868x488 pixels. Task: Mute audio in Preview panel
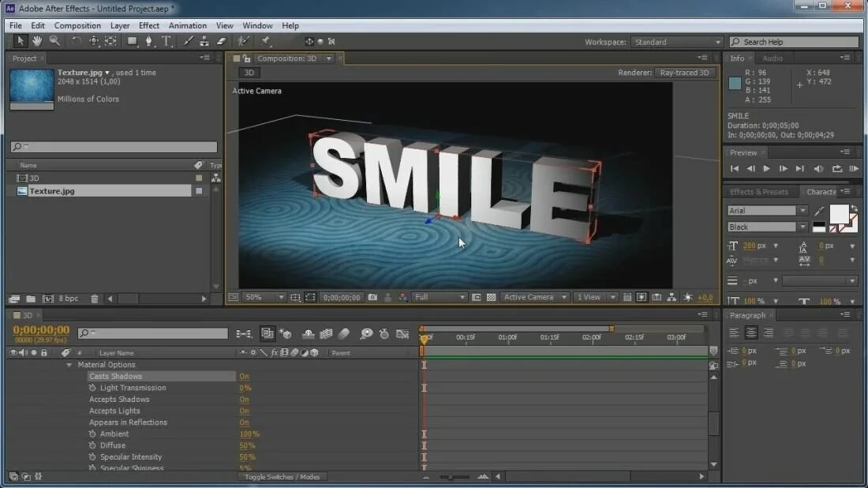818,168
